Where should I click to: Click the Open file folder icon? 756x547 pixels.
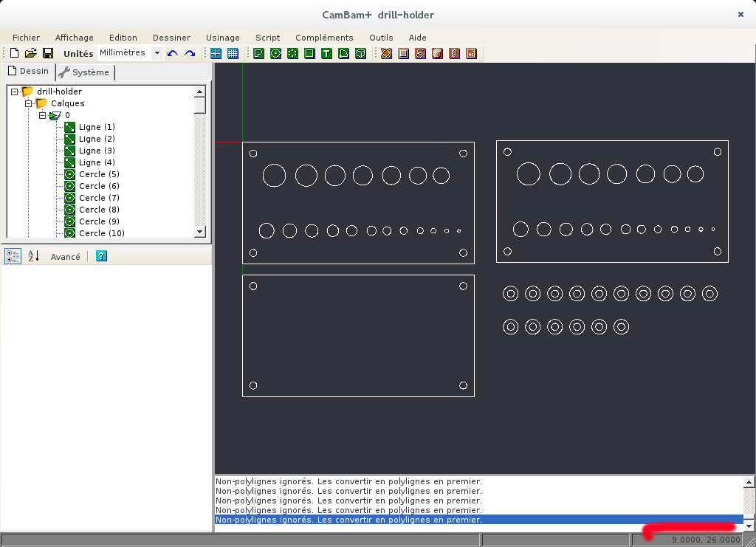pyautogui.click(x=31, y=53)
